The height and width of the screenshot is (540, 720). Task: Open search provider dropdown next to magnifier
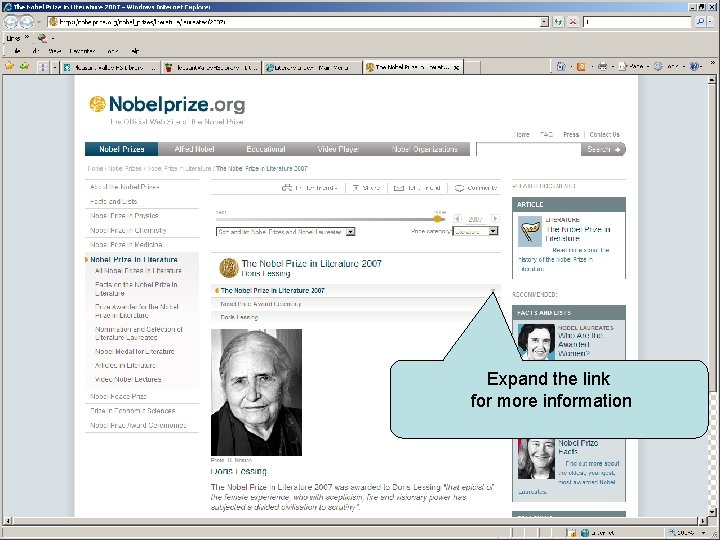click(709, 22)
